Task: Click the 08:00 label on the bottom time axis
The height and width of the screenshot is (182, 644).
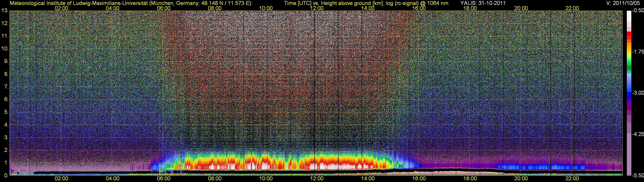Action: (x=215, y=179)
